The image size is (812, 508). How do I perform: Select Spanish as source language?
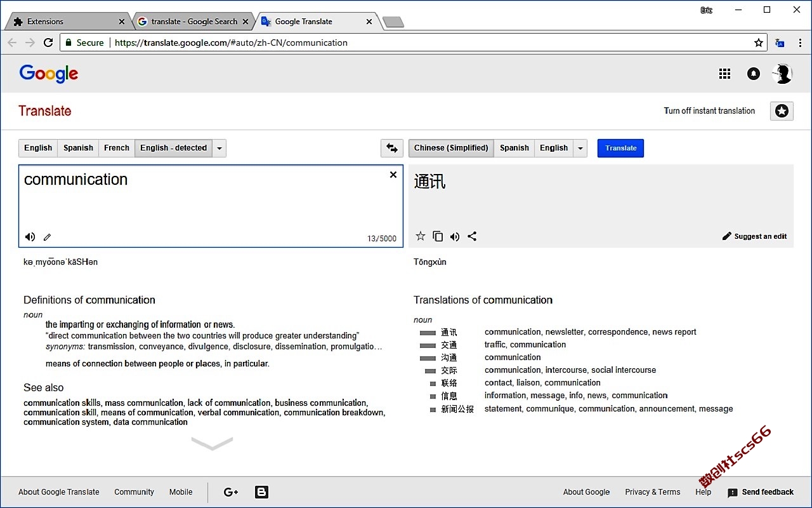[78, 148]
